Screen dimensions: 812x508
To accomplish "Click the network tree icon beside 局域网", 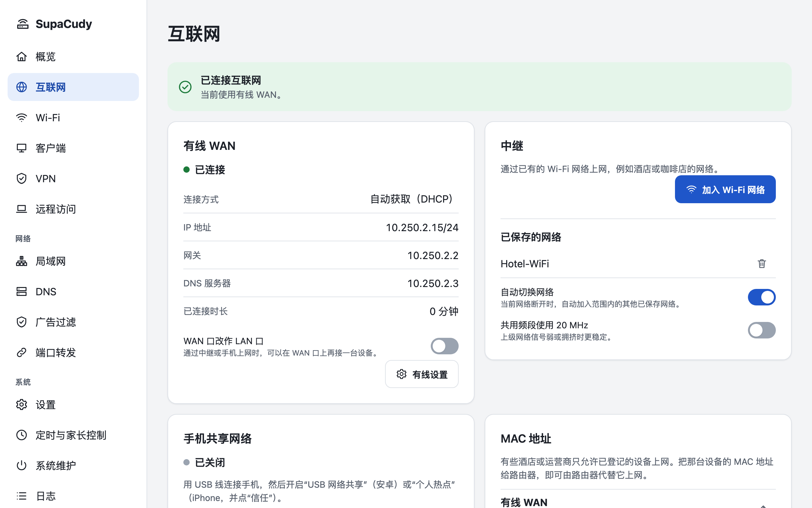I will point(22,261).
